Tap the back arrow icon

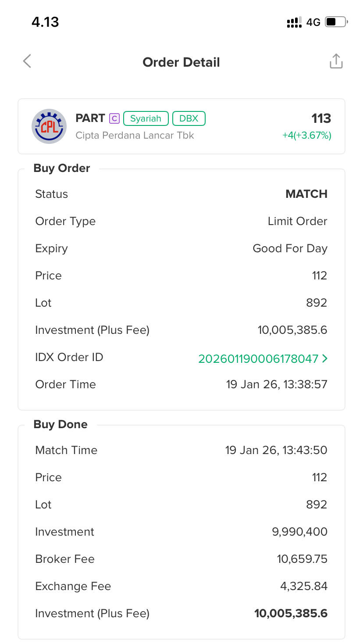pos(27,61)
